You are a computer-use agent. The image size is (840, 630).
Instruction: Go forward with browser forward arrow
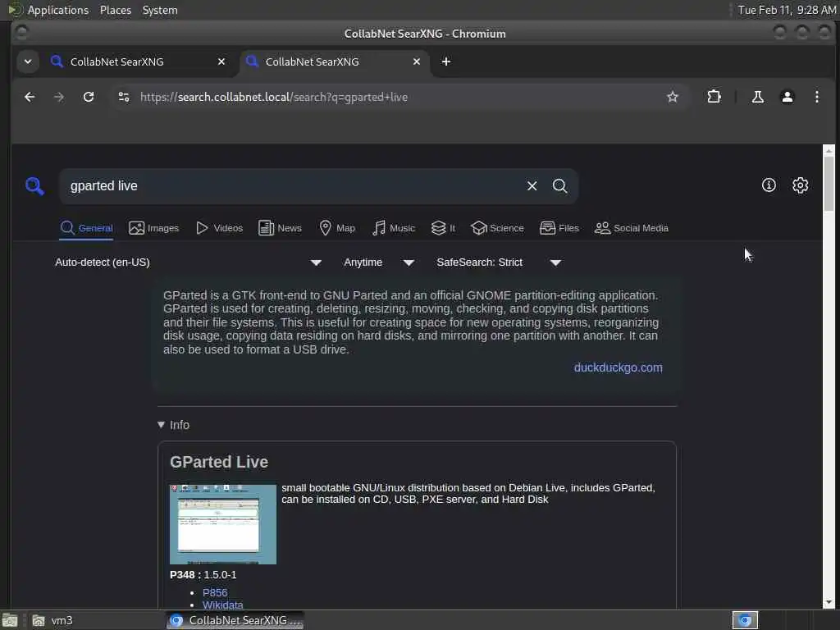(x=59, y=97)
